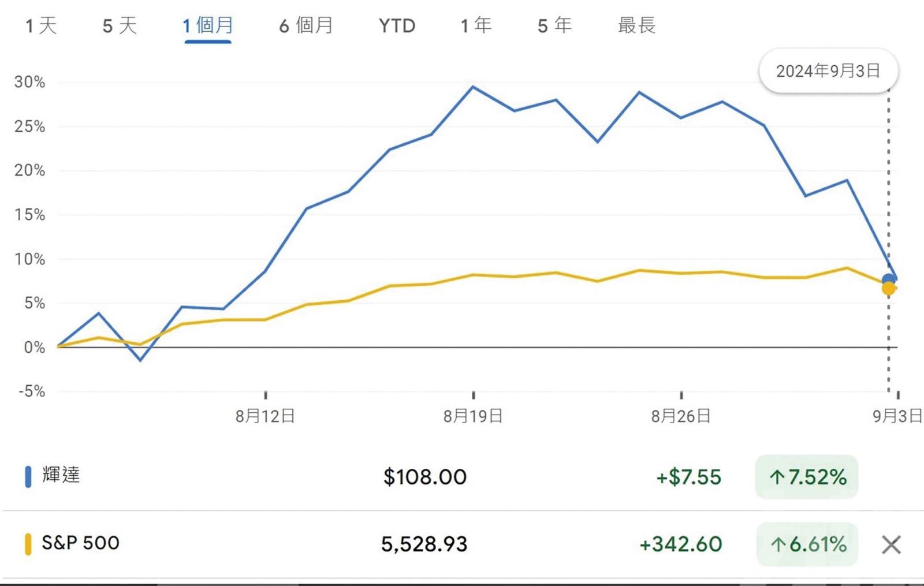Click the yellow S&P 500 color marker
The width and height of the screenshot is (924, 586).
(28, 544)
